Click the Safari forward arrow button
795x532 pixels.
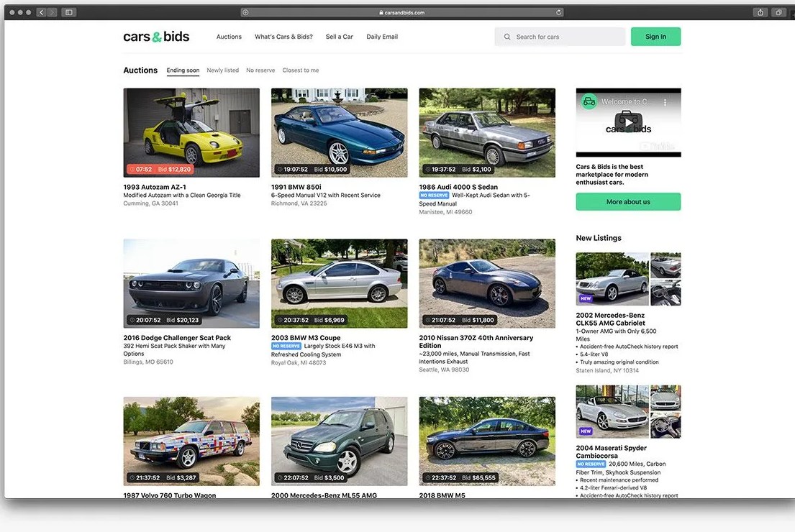click(53, 12)
